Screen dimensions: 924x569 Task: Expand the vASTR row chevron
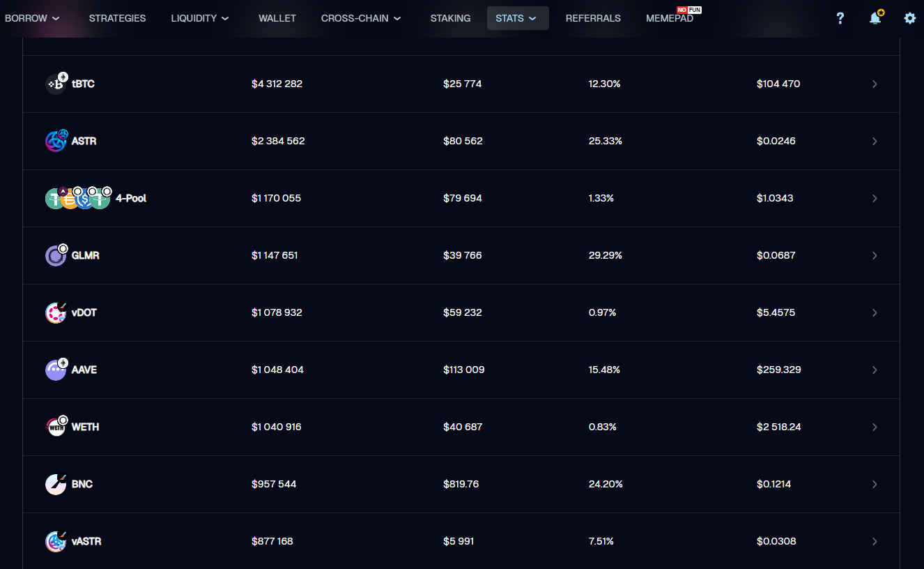click(875, 541)
